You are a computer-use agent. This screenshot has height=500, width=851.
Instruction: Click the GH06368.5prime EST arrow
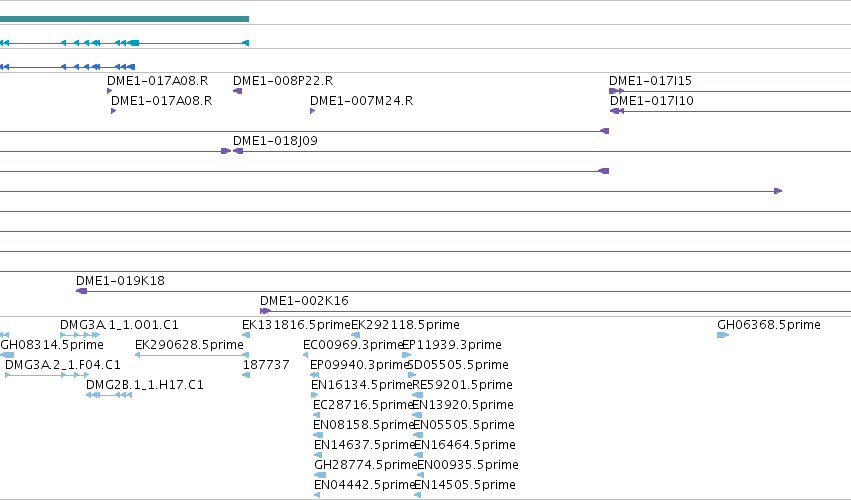[722, 335]
